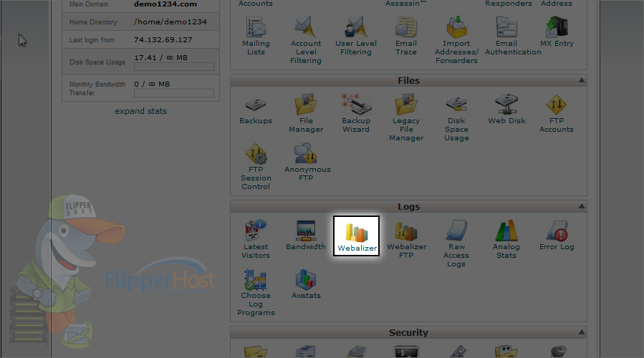Open FTP Session Control
The width and height of the screenshot is (644, 358).
tap(256, 167)
